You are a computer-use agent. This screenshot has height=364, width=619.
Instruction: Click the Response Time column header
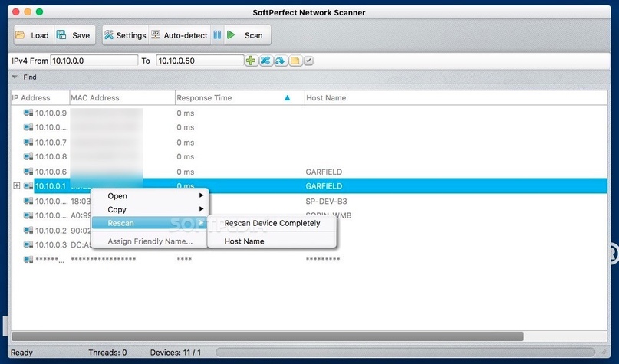[239, 98]
